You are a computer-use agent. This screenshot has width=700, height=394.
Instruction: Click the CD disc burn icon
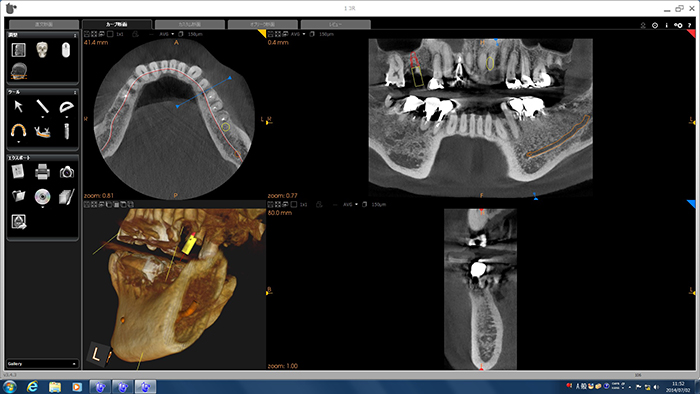[x=42, y=196]
